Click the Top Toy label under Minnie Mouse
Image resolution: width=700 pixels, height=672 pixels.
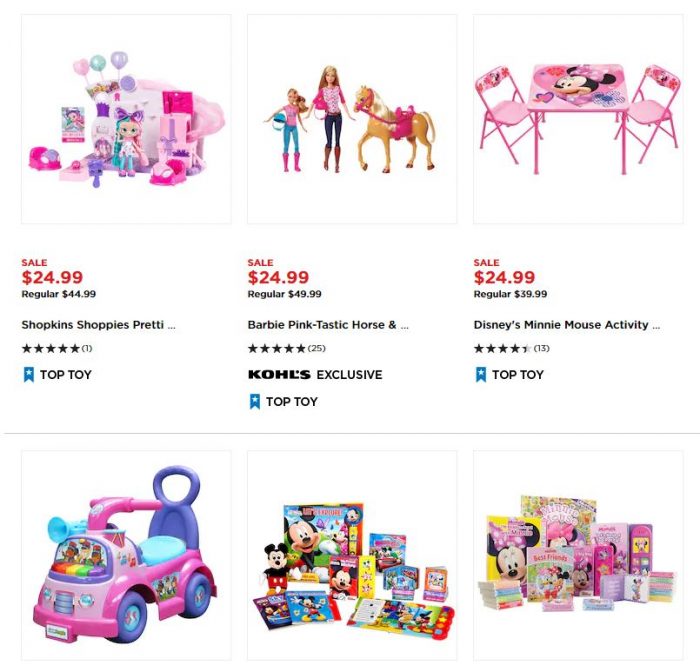click(x=518, y=375)
